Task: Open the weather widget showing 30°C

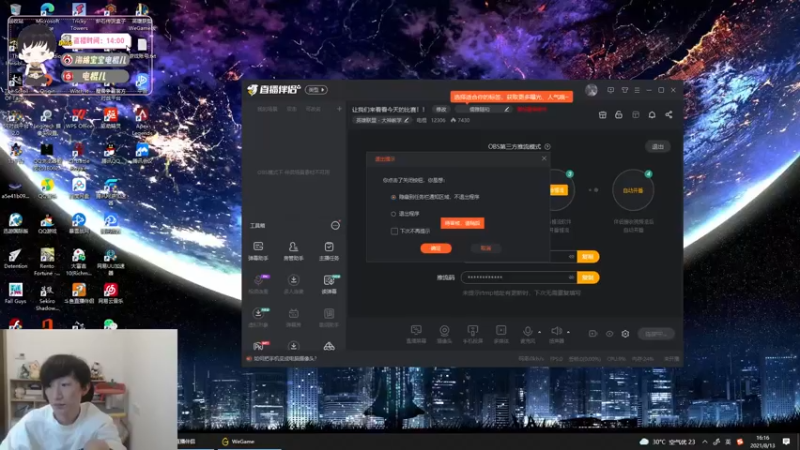Action: pyautogui.click(x=669, y=442)
